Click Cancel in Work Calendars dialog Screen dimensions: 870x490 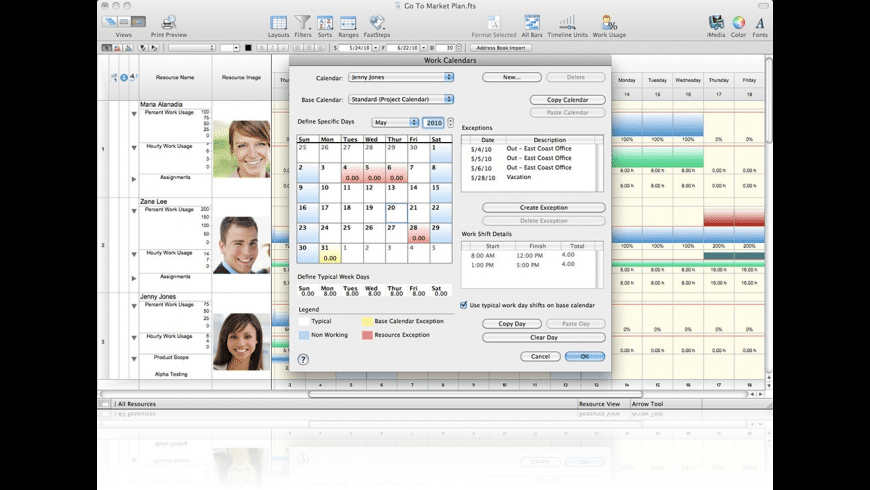pyautogui.click(x=540, y=356)
